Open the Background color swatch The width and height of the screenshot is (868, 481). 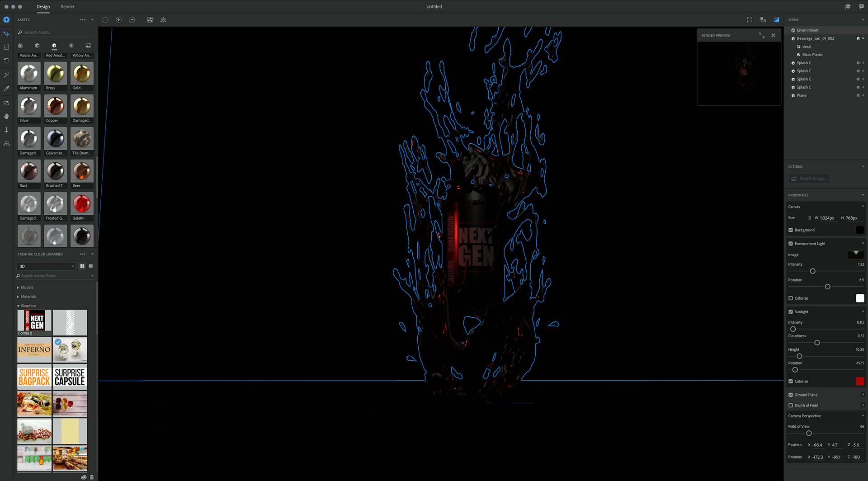[860, 230]
